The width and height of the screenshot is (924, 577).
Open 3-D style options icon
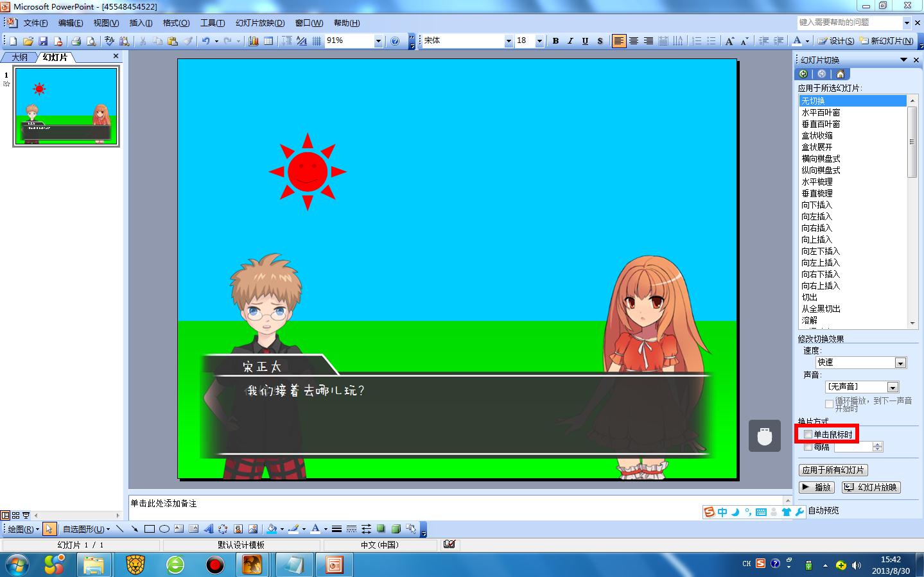[x=396, y=529]
